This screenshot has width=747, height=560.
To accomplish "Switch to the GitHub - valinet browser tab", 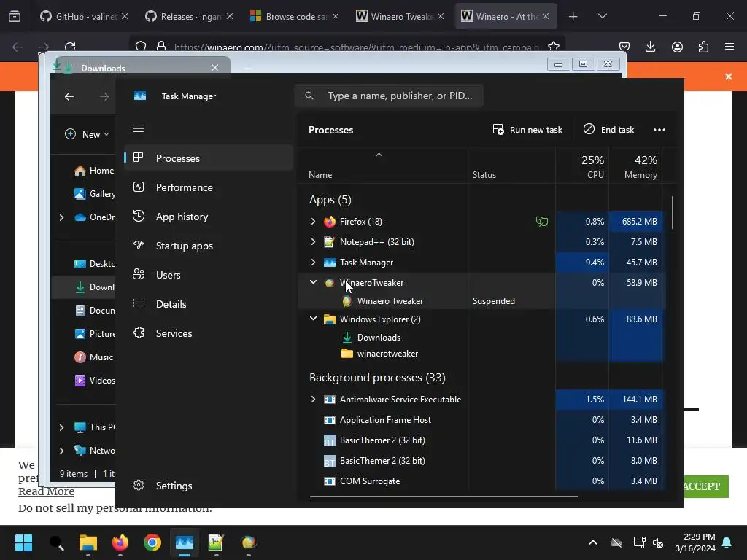I will tap(83, 16).
